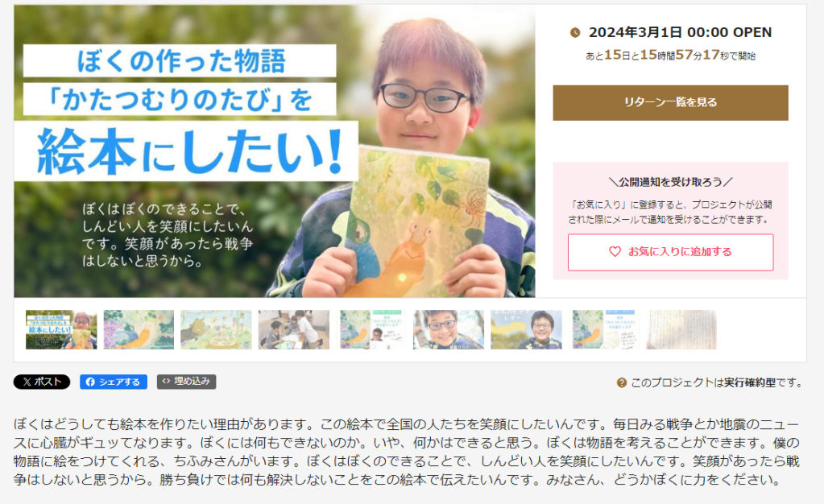824x504 pixels.
Task: Click the heart icon in the favorites button
Action: point(615,252)
